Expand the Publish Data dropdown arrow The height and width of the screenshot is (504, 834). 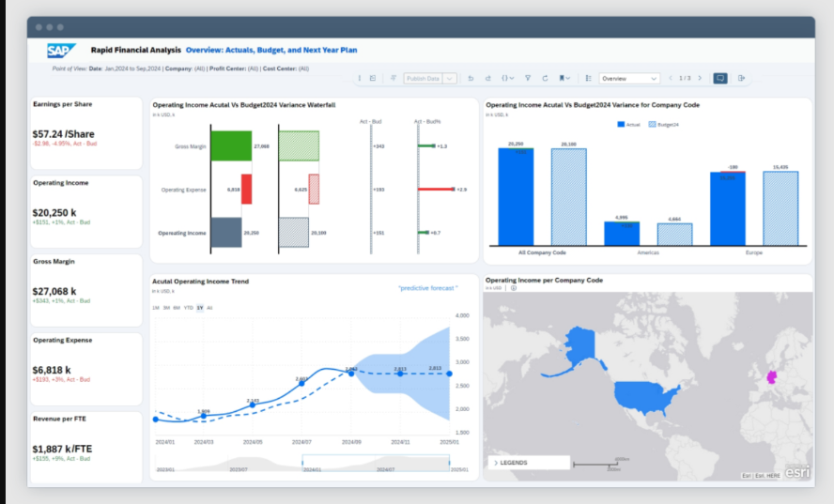[x=450, y=78]
